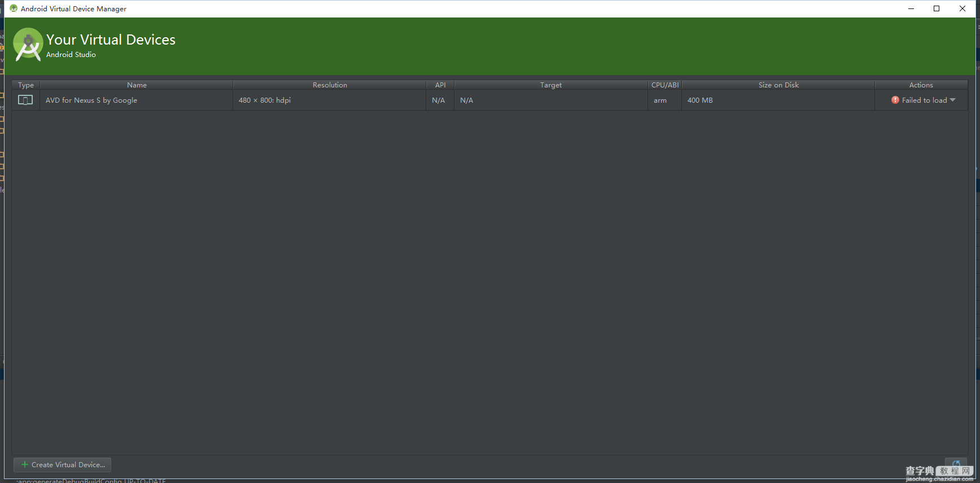Close the Android Virtual Device Manager window
The height and width of the screenshot is (483, 980).
click(x=963, y=8)
